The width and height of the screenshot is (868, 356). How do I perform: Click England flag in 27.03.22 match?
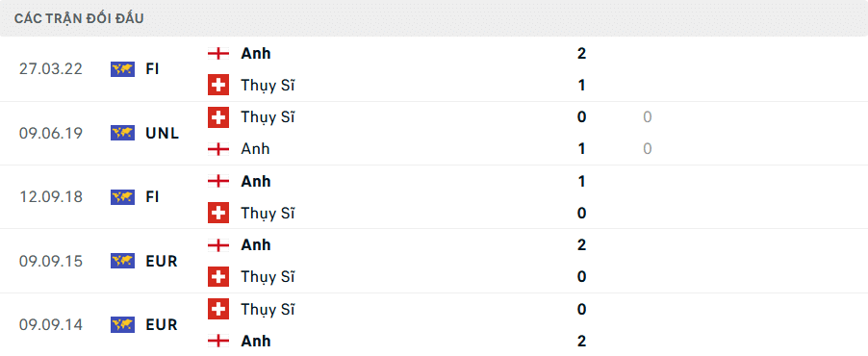pyautogui.click(x=218, y=54)
